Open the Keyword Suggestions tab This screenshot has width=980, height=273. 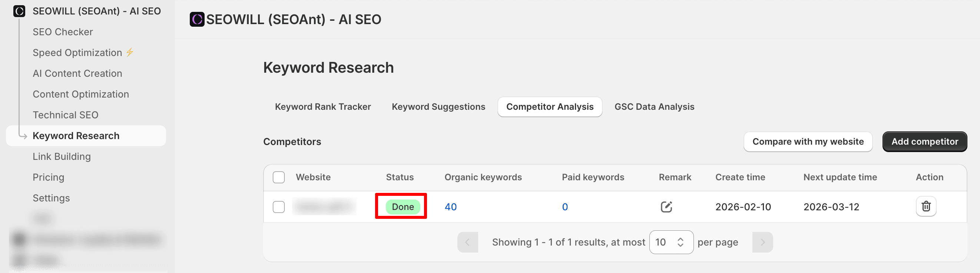(438, 106)
